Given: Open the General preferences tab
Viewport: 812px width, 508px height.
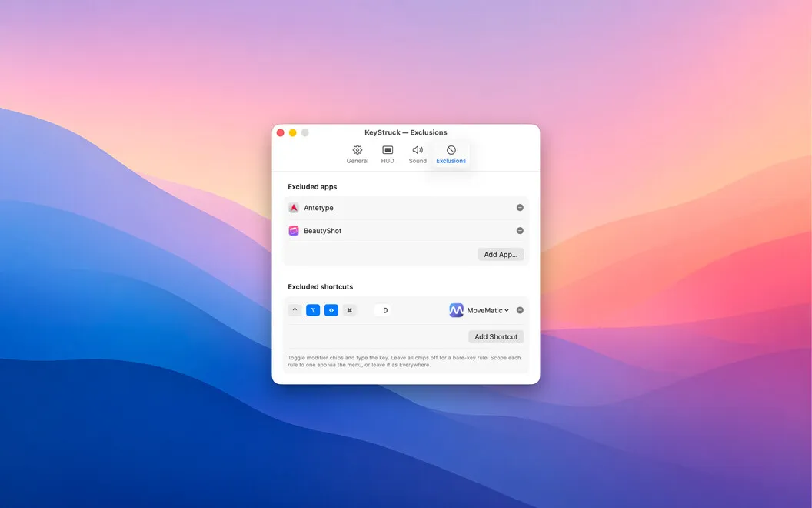Looking at the screenshot, I should (x=358, y=155).
